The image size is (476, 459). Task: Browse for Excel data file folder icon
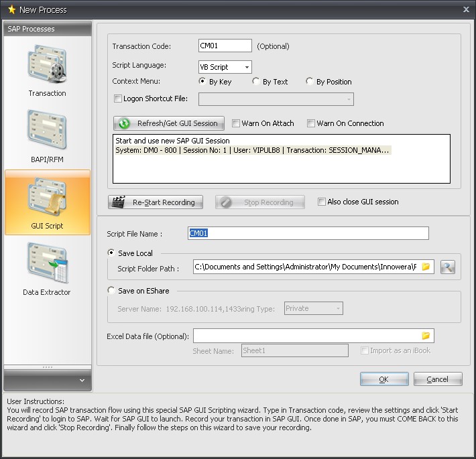[x=425, y=336]
